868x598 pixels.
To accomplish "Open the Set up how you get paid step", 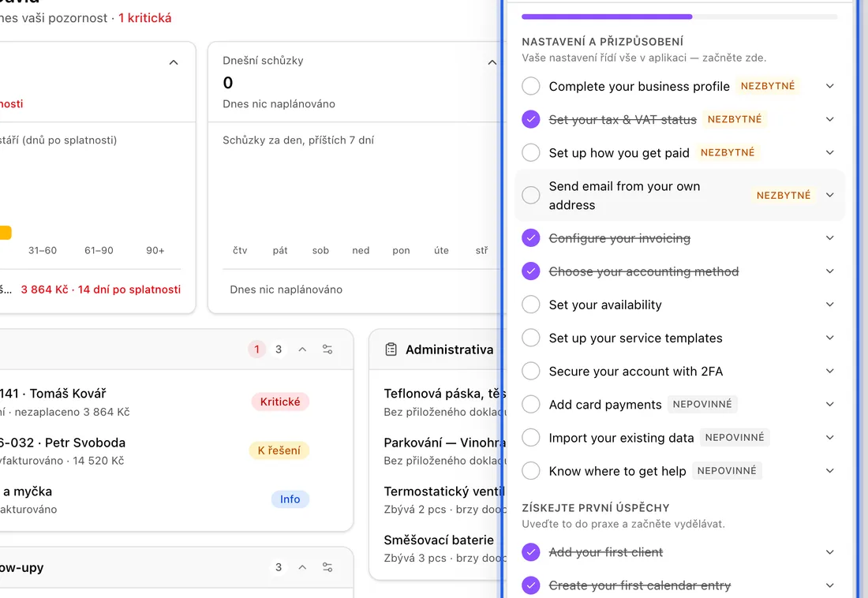I will [619, 153].
